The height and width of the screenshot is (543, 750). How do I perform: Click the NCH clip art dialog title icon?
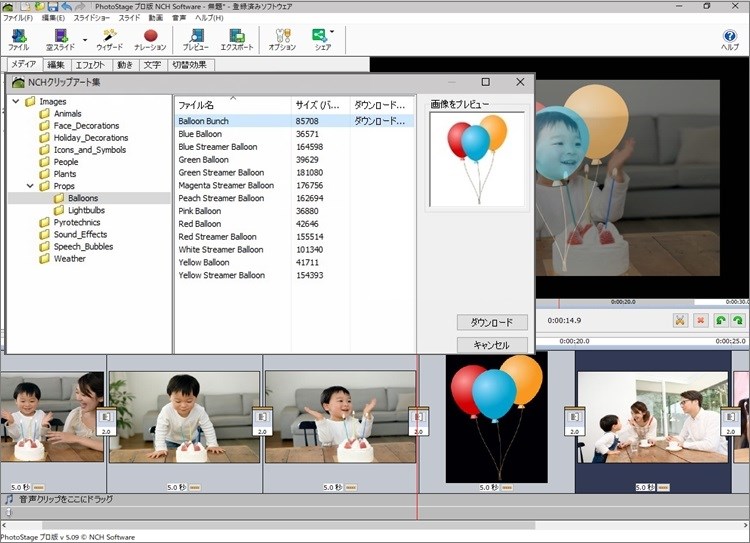tap(18, 82)
